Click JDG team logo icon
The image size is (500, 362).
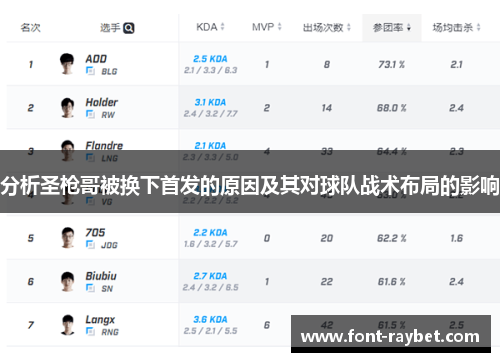coord(90,245)
